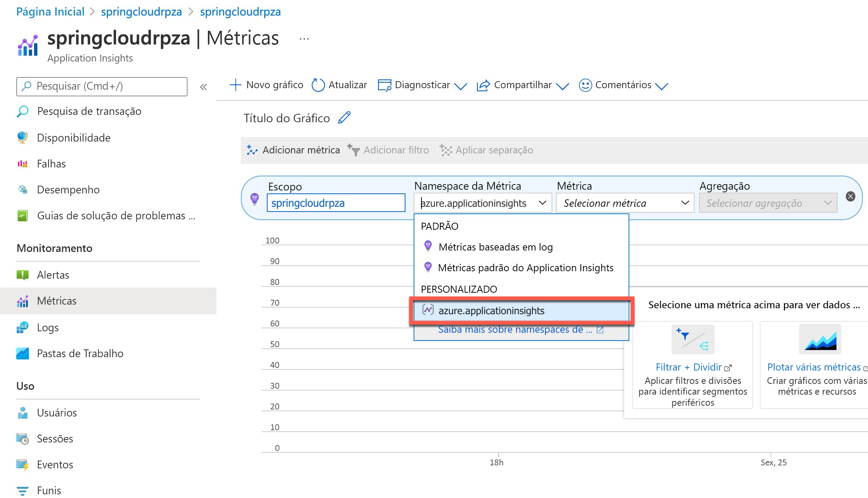Screen dimensions: 868x498
Task: Open Alertas from the sidebar
Action: (x=53, y=275)
